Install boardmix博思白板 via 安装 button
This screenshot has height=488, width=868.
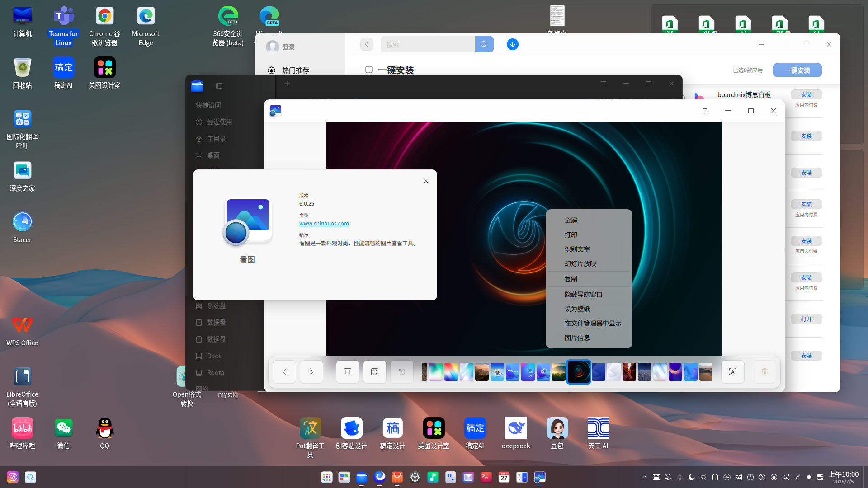click(x=806, y=94)
